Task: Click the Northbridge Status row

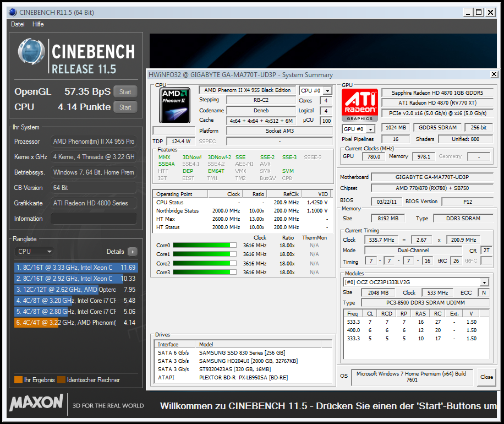Action: pyautogui.click(x=242, y=211)
